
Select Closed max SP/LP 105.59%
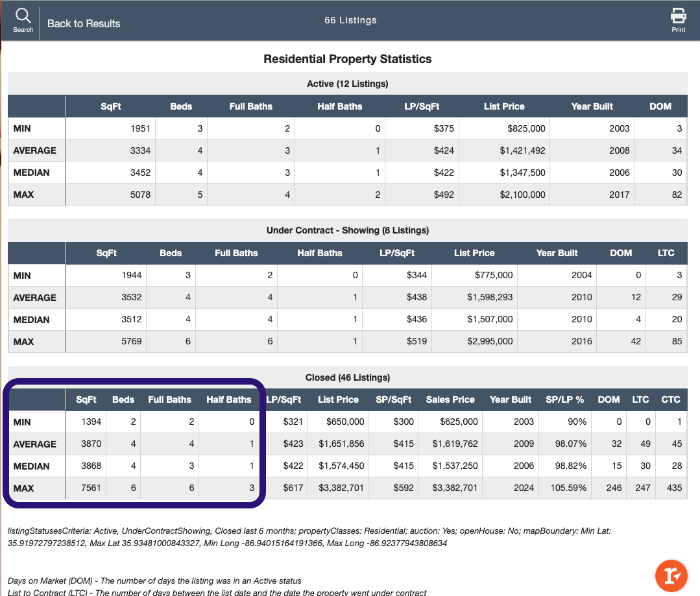[x=568, y=488]
